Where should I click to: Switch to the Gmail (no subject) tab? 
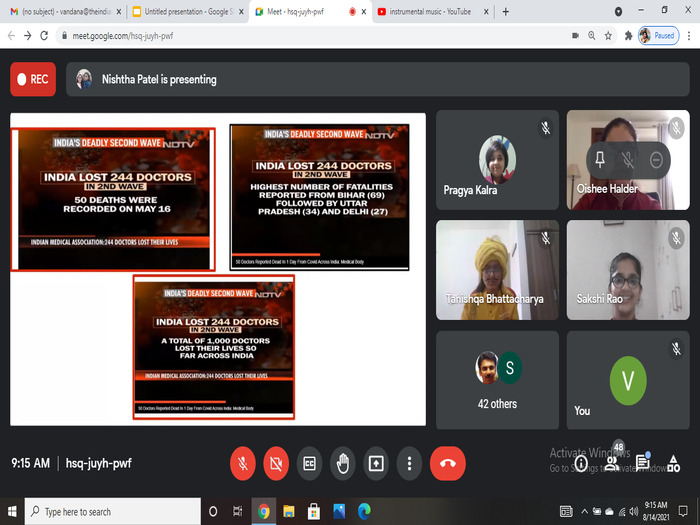pos(65,12)
